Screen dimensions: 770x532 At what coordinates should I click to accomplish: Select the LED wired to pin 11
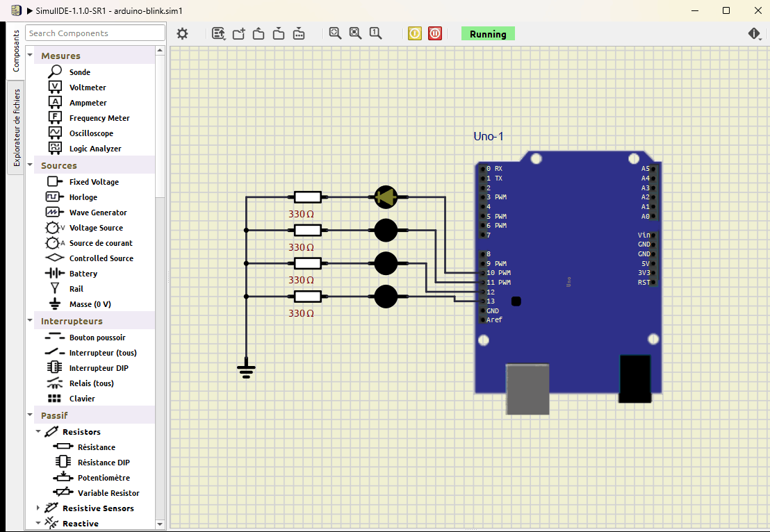(386, 230)
